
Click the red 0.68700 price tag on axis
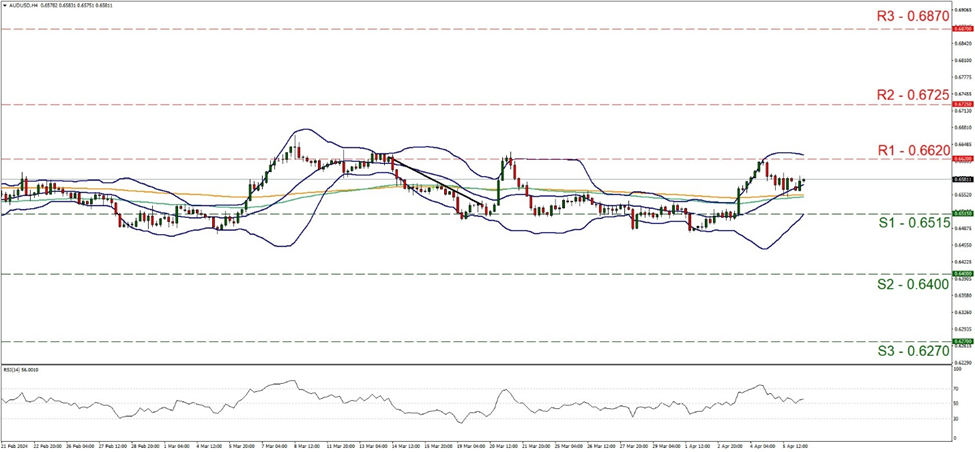964,29
